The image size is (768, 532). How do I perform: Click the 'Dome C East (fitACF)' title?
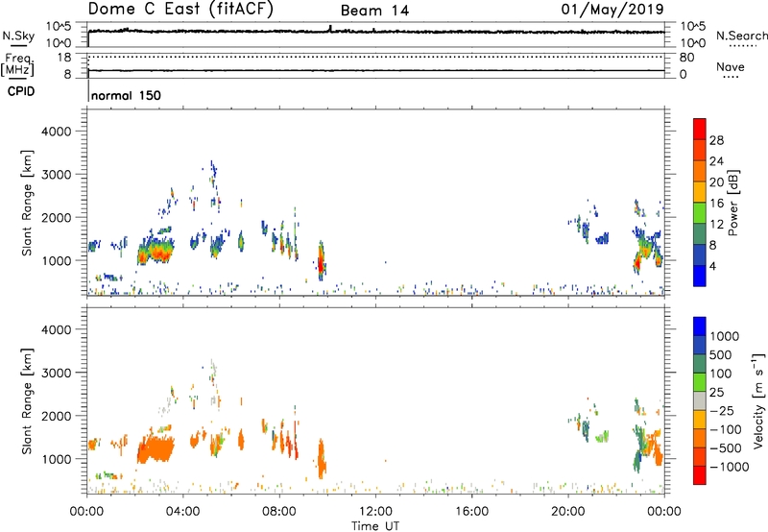(x=180, y=9)
